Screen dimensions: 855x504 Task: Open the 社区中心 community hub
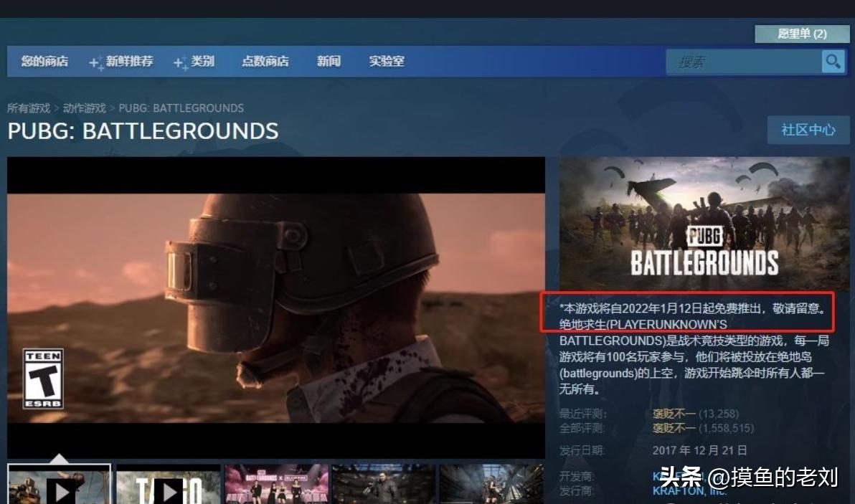tap(808, 130)
